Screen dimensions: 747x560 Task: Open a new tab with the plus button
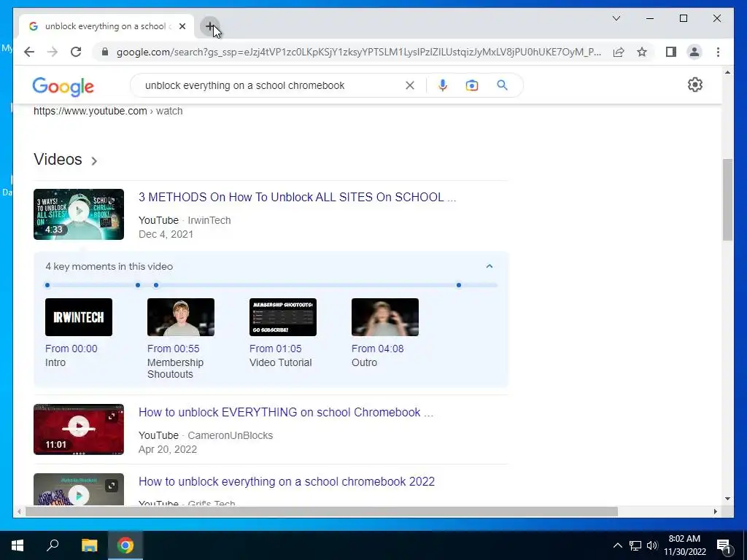tap(209, 26)
